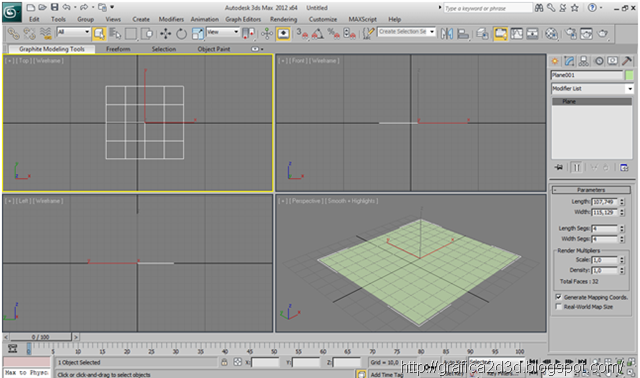640x378 pixels.
Task: Toggle Angle Snap
Action: point(318,33)
